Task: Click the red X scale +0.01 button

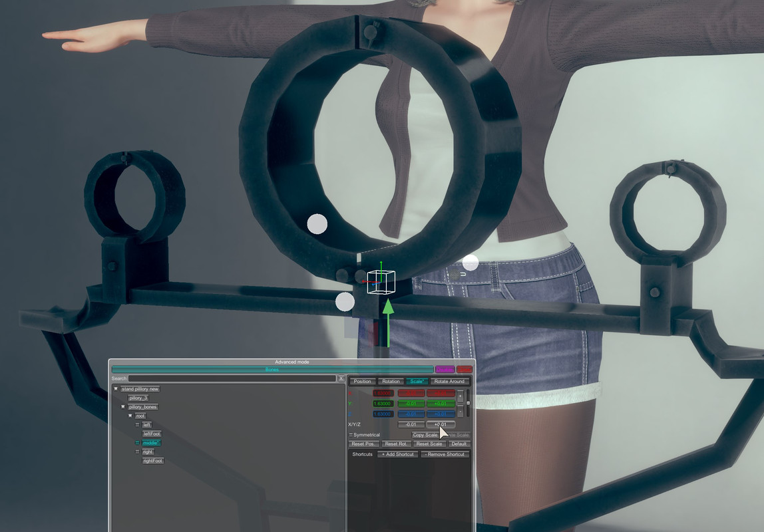Action: 441,393
